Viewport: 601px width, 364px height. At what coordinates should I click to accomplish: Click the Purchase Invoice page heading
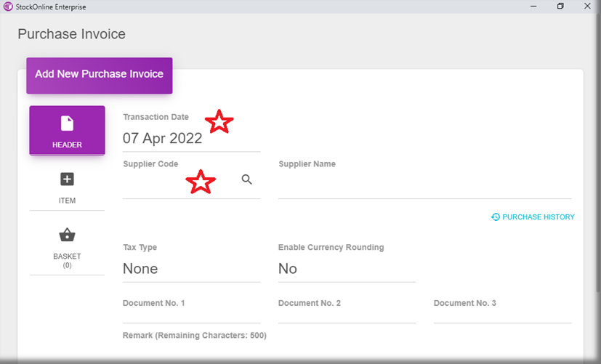coord(71,34)
